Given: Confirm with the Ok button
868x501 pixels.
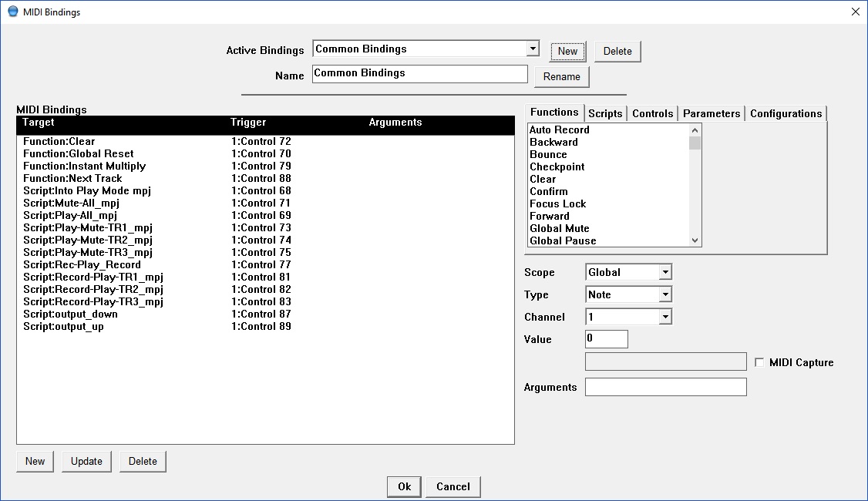Looking at the screenshot, I should (x=404, y=486).
